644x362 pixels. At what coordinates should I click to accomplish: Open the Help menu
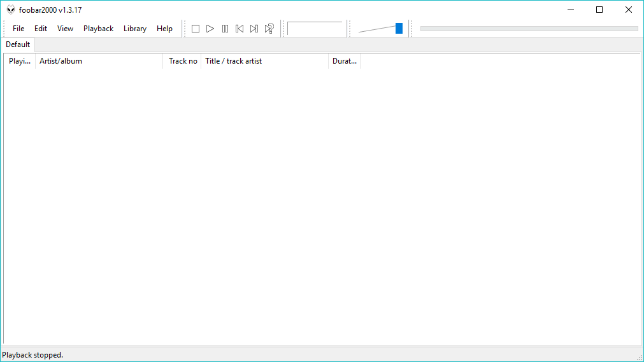[x=164, y=29]
